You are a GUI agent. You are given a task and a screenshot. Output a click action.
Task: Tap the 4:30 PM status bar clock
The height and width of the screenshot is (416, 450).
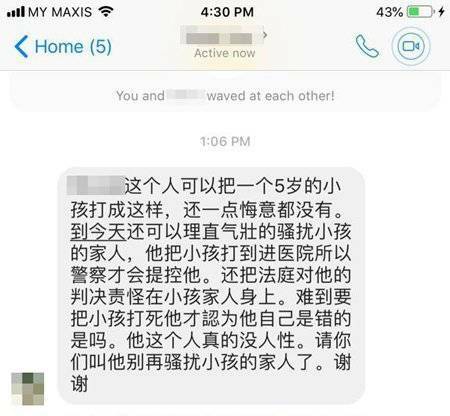click(x=227, y=12)
